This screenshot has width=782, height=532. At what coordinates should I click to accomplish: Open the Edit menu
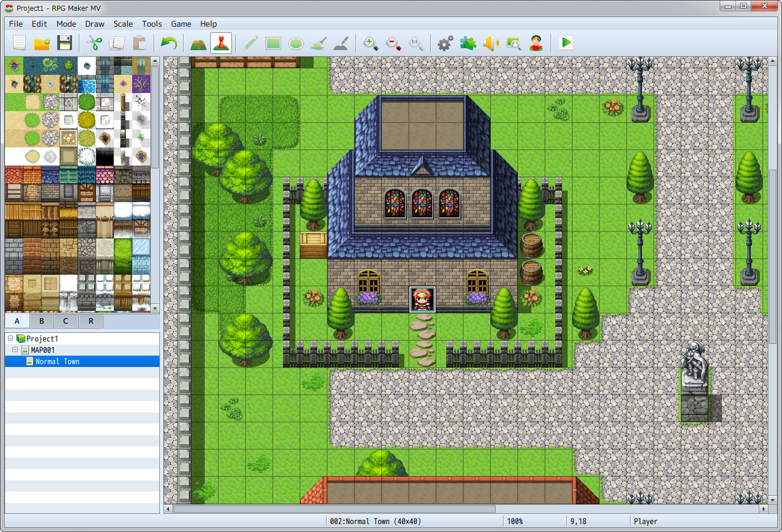[39, 24]
